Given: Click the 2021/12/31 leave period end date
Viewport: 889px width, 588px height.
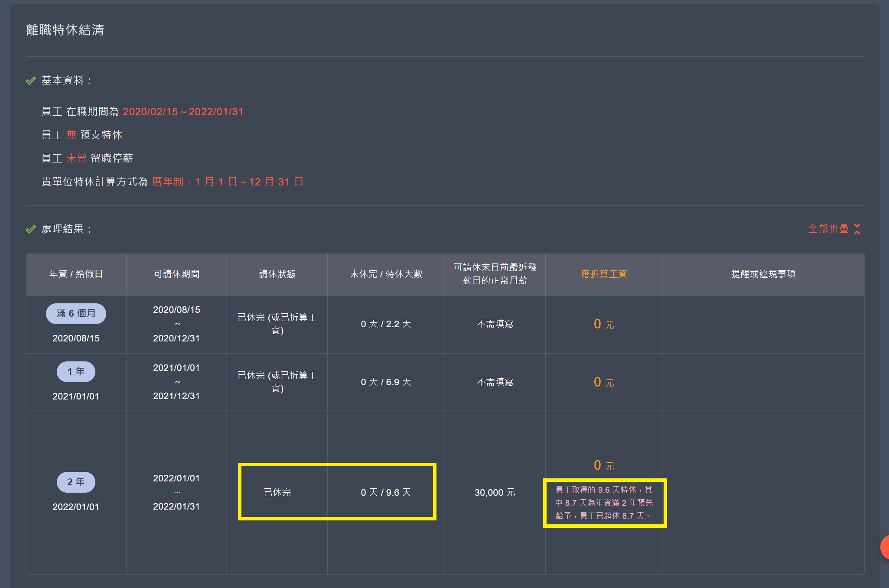Looking at the screenshot, I should pos(176,396).
